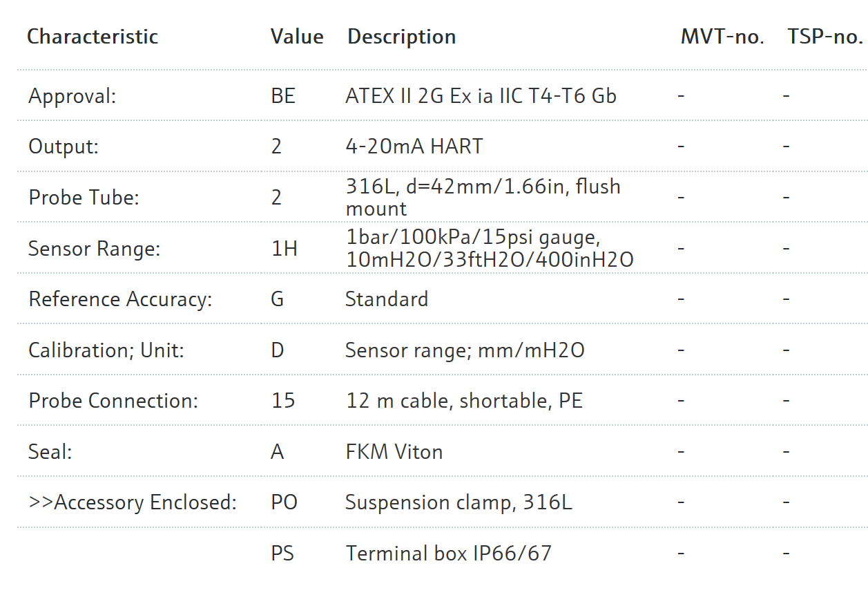Click the Terminal box IP66/67 entry
Viewport: 868px width, 595px height.
(x=449, y=554)
